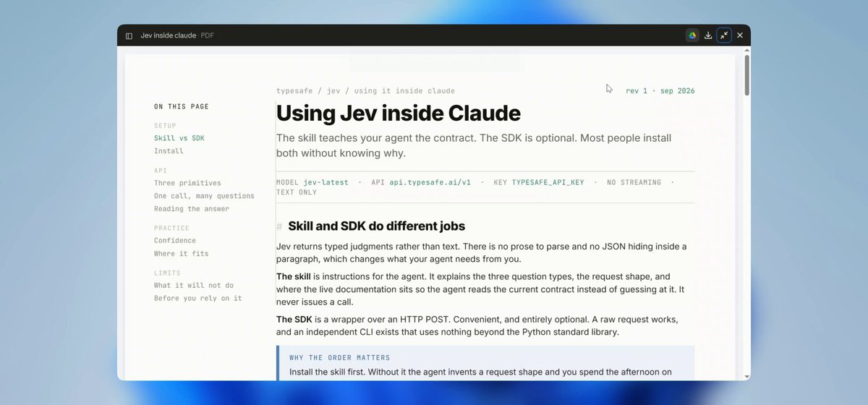Click the '#' anchor before section heading
This screenshot has width=868, height=405.
279,226
